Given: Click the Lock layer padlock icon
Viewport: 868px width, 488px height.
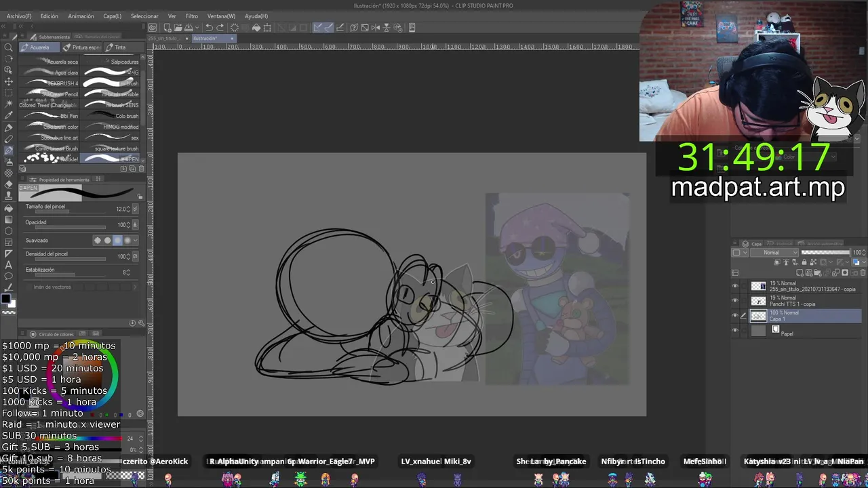Looking at the screenshot, I should click(804, 262).
